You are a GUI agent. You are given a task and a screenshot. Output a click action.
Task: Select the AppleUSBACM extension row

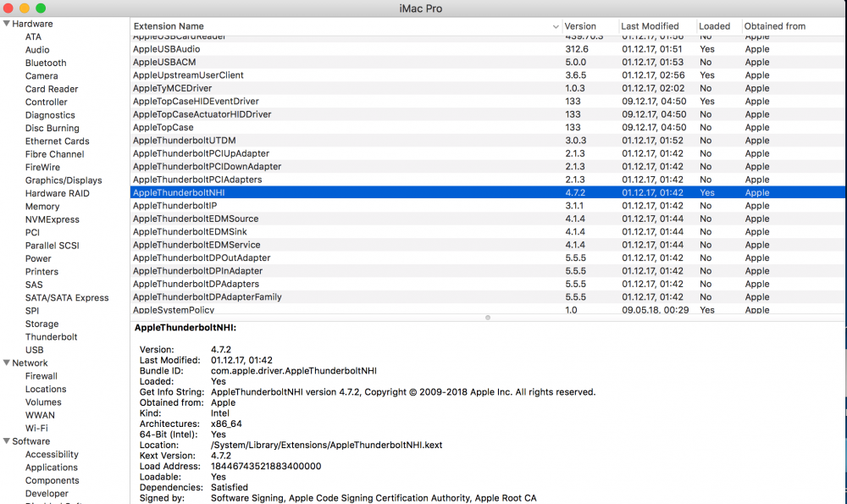[x=488, y=62]
